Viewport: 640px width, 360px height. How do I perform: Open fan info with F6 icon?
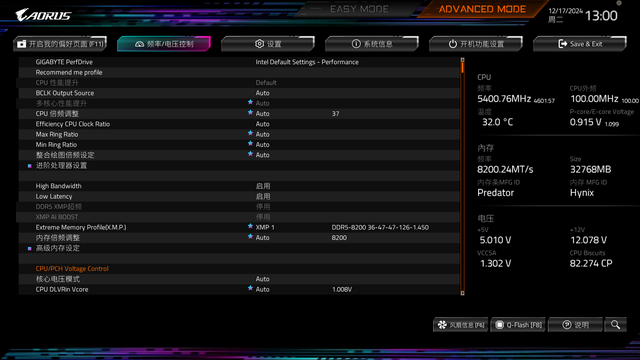pos(442,325)
